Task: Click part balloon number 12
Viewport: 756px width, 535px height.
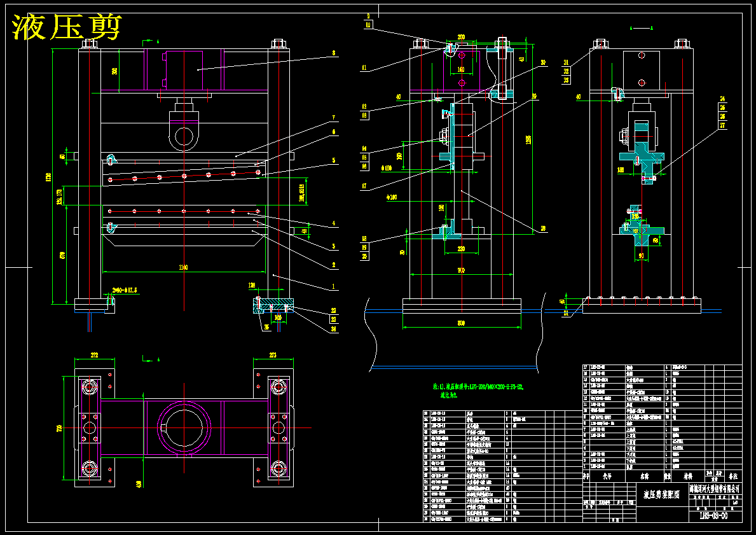Action: coord(364,107)
